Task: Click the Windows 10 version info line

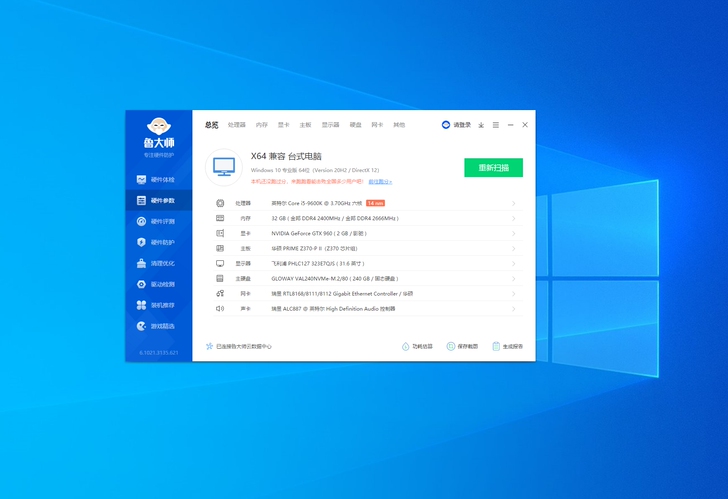Action: coord(315,170)
